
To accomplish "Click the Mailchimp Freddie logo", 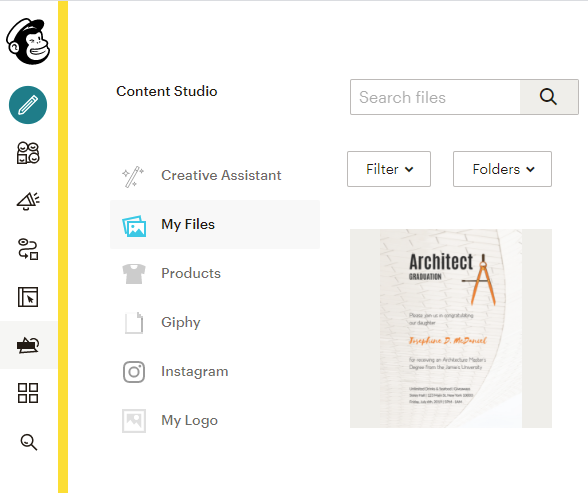I will pos(28,41).
